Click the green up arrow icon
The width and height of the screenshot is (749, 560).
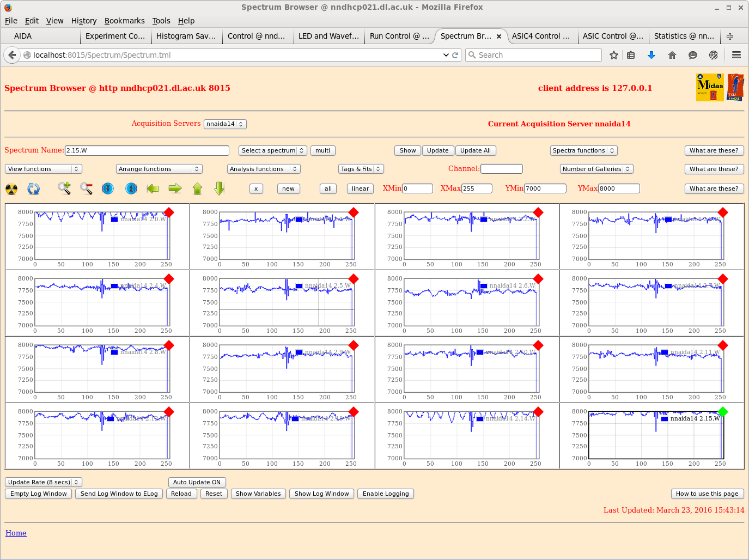(x=198, y=188)
